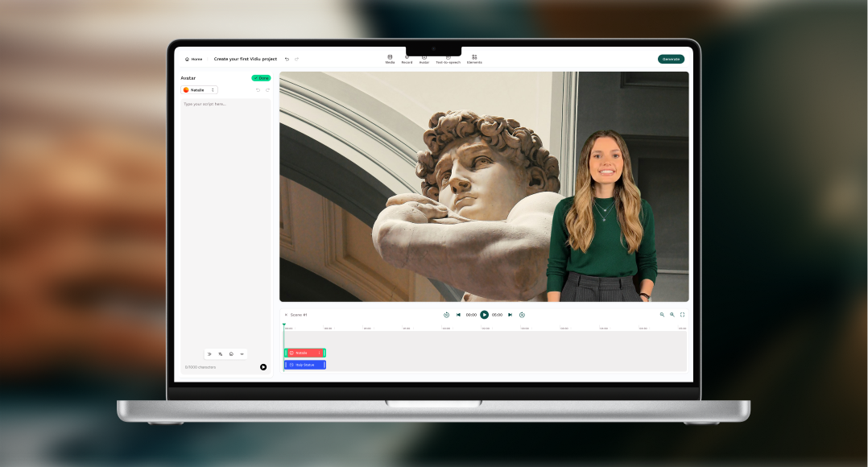Click into the script text field

(225, 161)
